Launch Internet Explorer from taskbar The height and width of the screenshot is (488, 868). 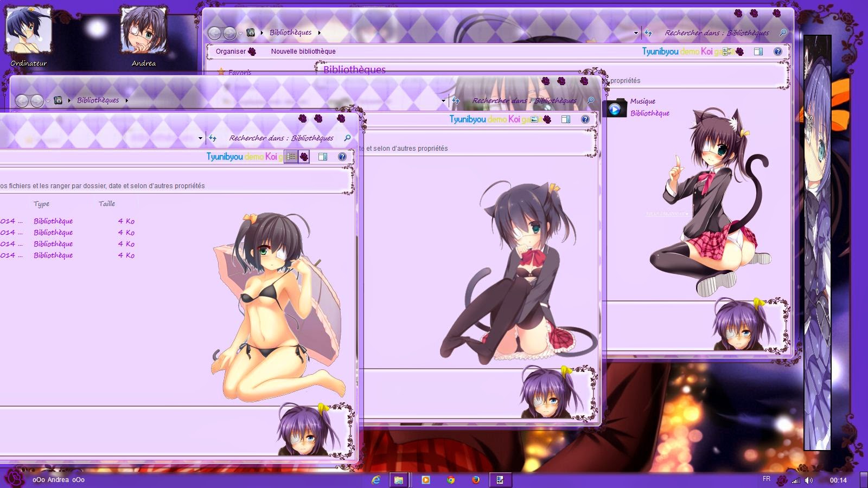375,480
